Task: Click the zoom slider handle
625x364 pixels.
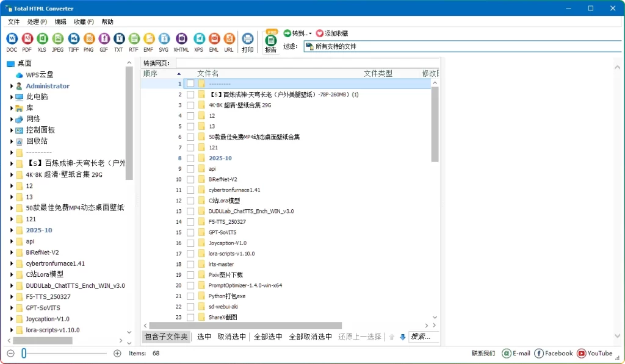Action: tap(24, 353)
